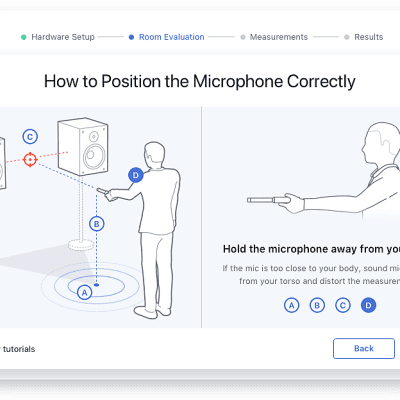The image size is (400, 400).
Task: Jump to the Measurements step
Action: click(279, 37)
